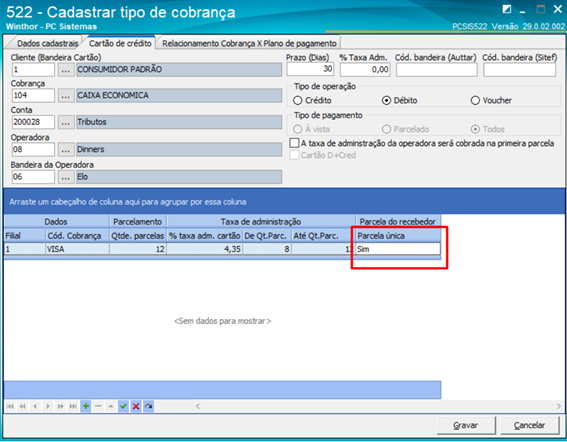This screenshot has height=442, width=567.
Task: Select the 4,35 taxa adm. cell
Action: point(205,249)
